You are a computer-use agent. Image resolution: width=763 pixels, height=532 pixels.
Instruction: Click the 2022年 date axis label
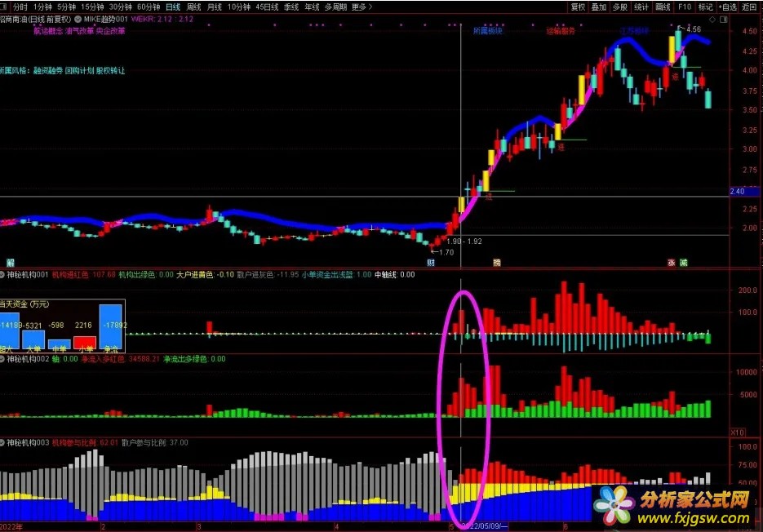(11, 526)
